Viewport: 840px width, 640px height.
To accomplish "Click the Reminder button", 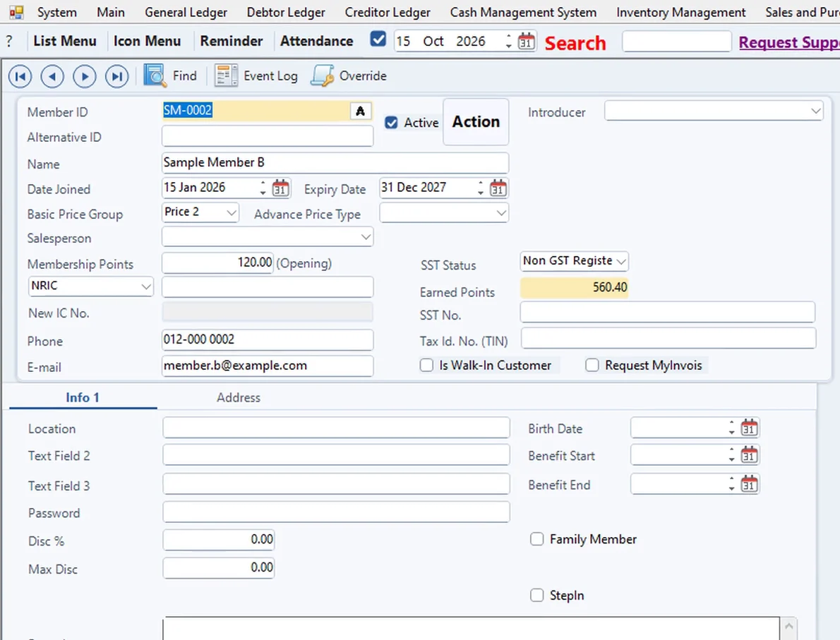I will 232,41.
